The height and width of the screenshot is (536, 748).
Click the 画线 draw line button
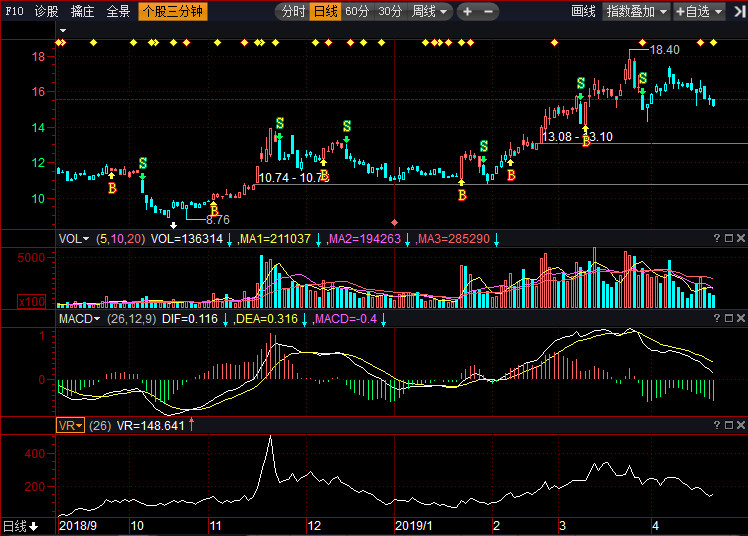(x=583, y=11)
